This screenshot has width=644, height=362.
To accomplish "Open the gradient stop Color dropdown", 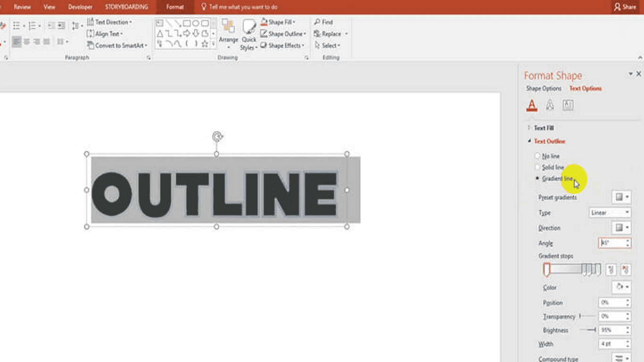I will [621, 287].
